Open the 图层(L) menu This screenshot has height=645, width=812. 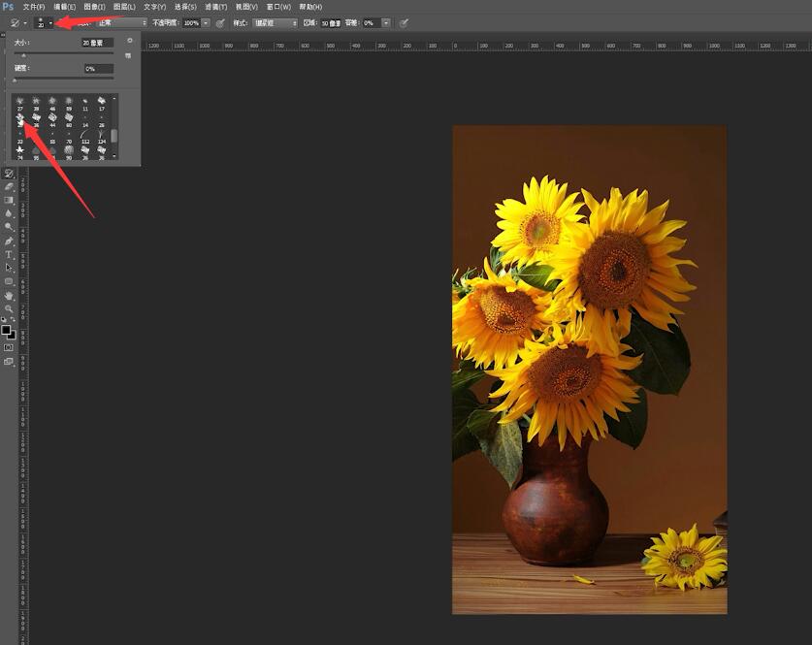(x=124, y=7)
